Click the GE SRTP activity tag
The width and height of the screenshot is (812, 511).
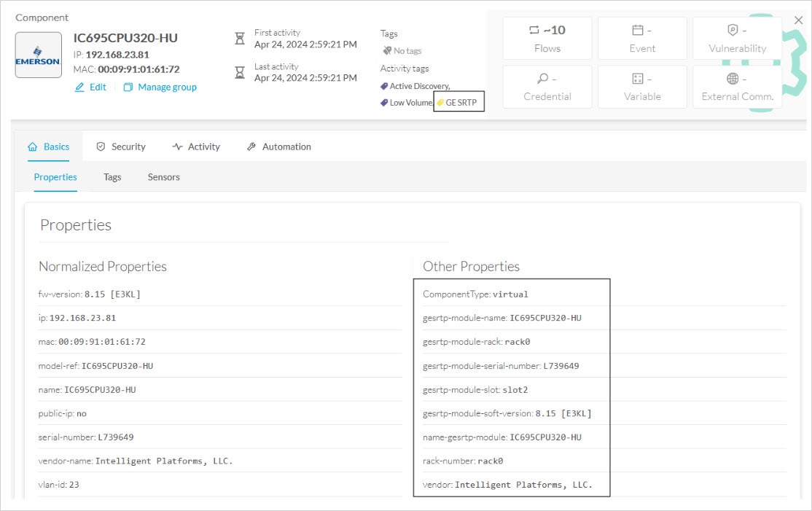tap(458, 102)
